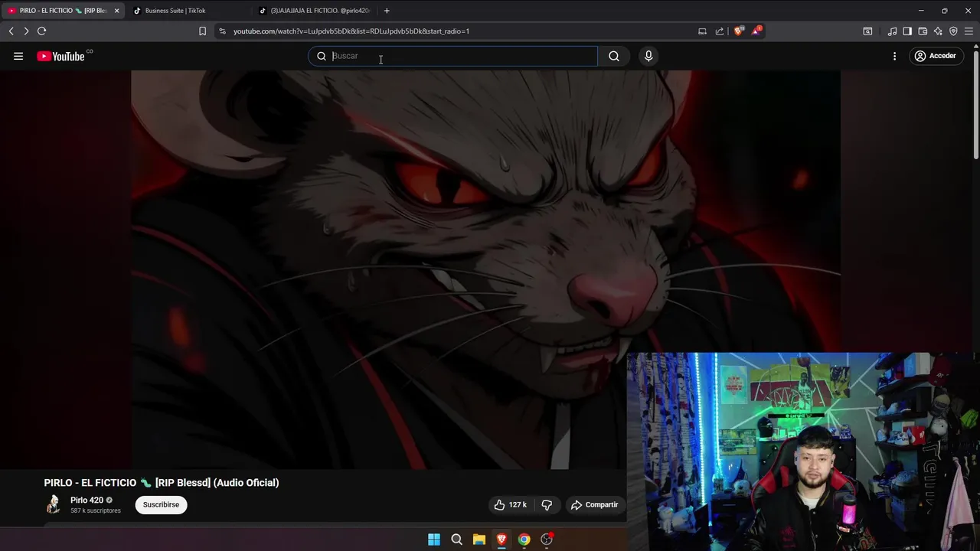This screenshot has width=980, height=551.
Task: Open Windows taskbar search
Action: click(456, 540)
